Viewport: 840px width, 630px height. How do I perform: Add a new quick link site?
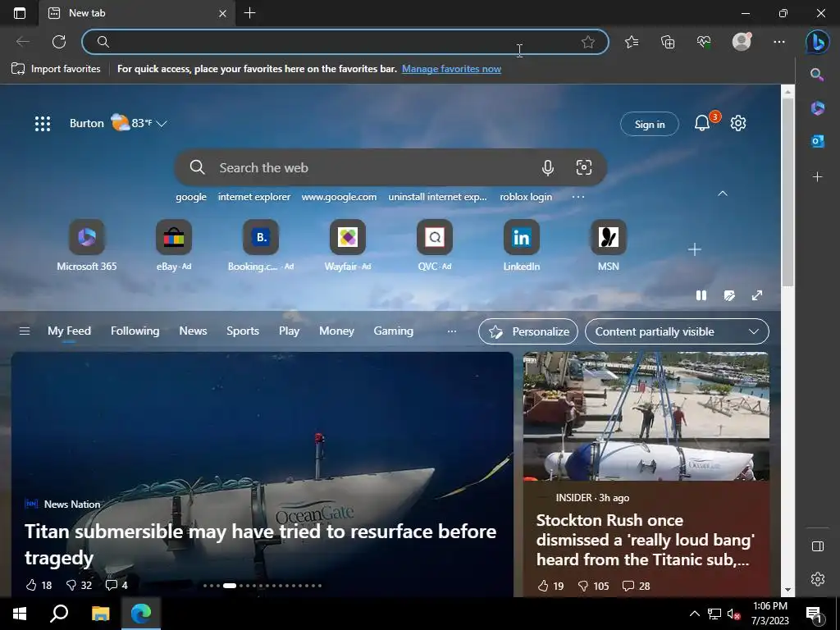pos(694,249)
